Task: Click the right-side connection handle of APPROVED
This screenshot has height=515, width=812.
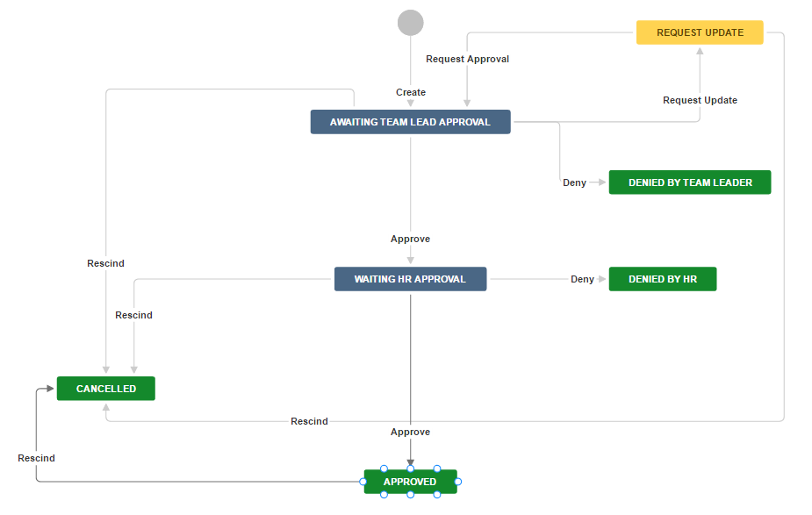Action: point(458,482)
